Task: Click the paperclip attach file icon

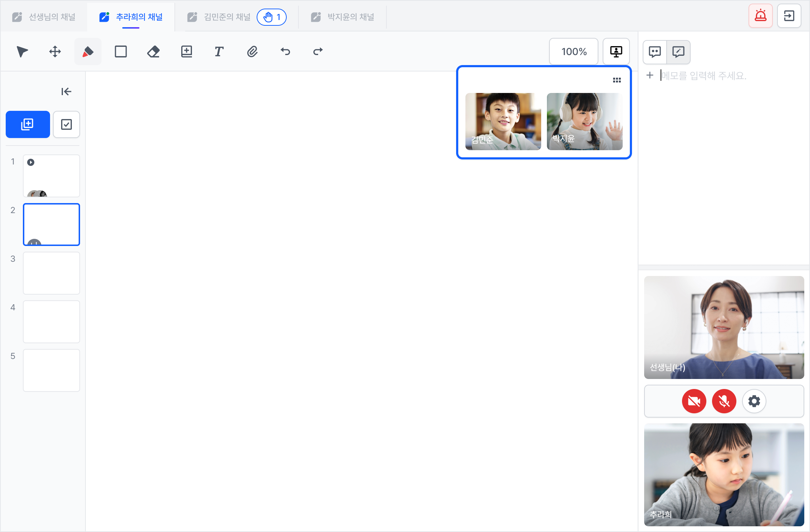Action: (x=252, y=51)
